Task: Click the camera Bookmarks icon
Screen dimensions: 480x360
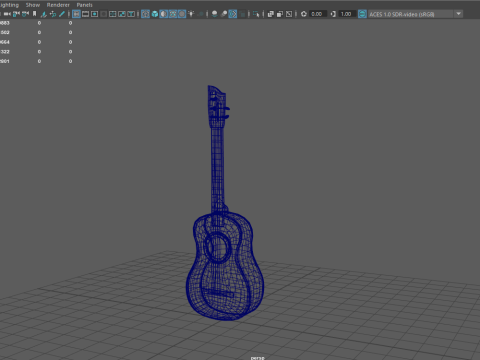Action: click(x=34, y=14)
